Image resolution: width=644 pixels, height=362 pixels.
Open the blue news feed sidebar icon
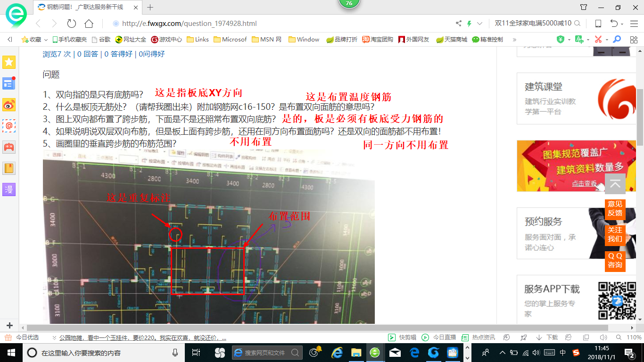click(x=9, y=83)
